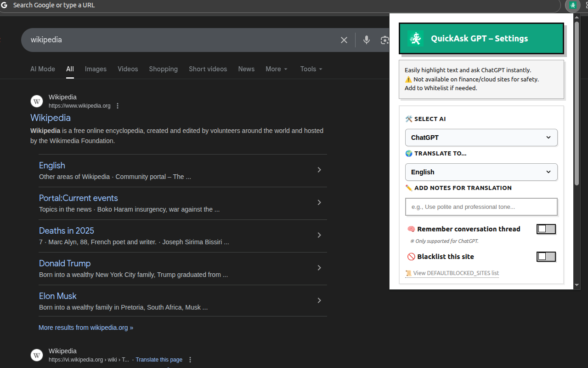
Task: Click the QuickAsk GPT robot logo in header
Action: click(x=415, y=38)
